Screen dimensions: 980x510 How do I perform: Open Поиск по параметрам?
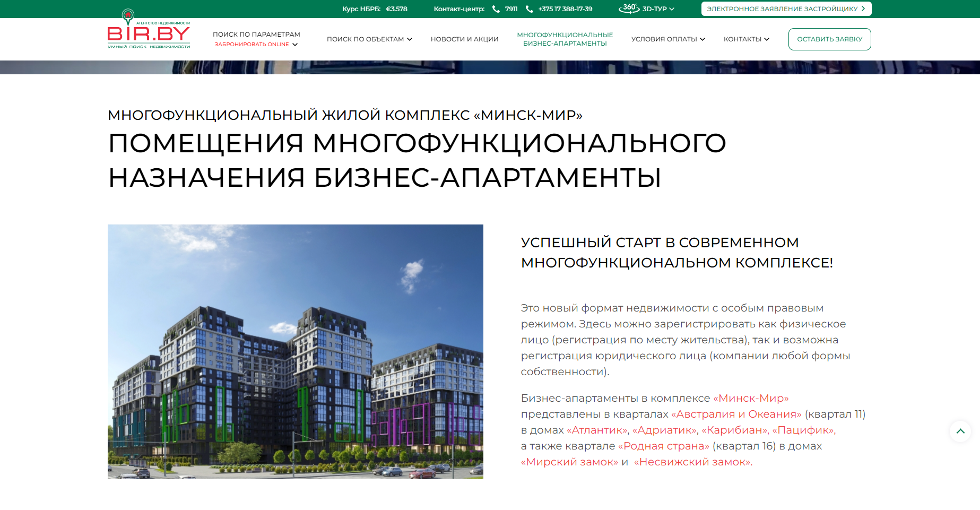tap(256, 34)
